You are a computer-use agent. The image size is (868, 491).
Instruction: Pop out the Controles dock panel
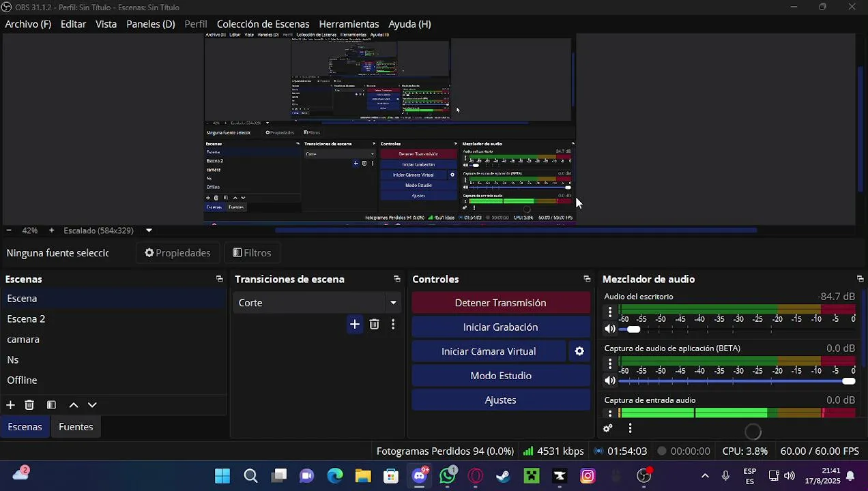(x=587, y=279)
